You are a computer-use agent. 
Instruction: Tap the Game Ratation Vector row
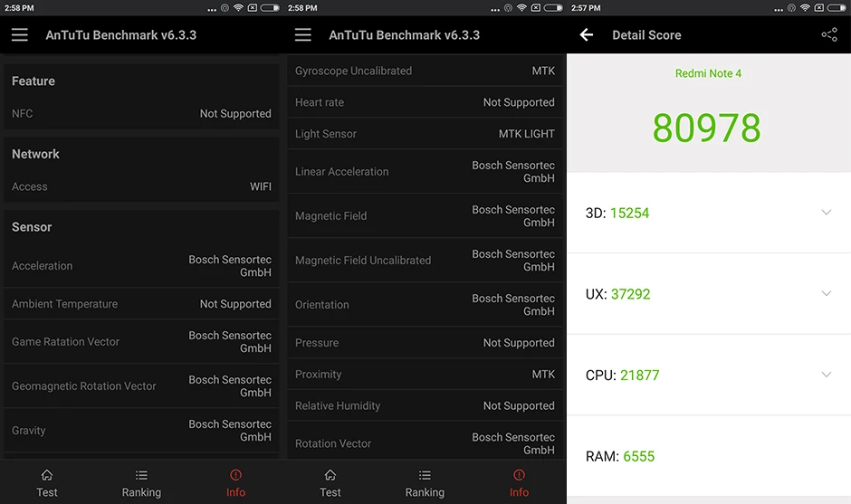[x=141, y=342]
